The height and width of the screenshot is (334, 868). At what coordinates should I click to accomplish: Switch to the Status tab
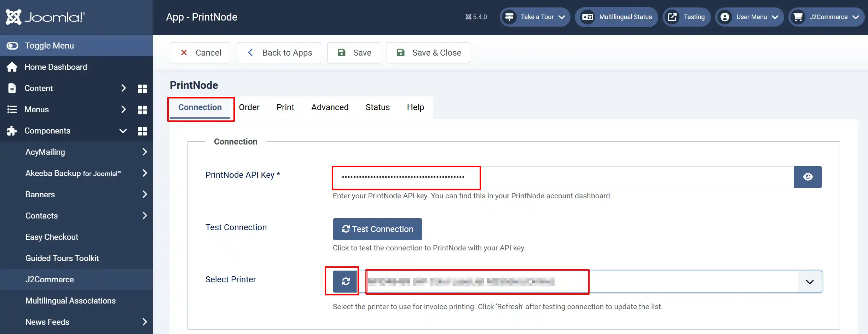[377, 107]
